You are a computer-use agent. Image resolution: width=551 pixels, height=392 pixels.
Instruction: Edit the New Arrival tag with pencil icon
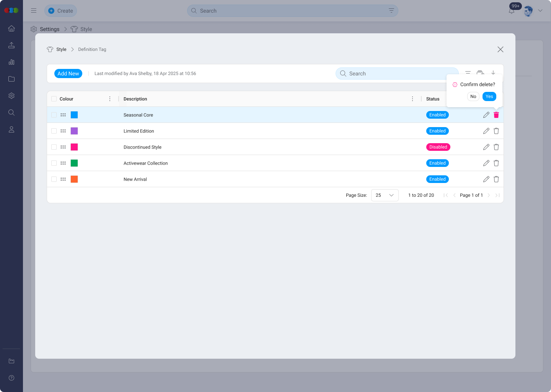pyautogui.click(x=486, y=179)
